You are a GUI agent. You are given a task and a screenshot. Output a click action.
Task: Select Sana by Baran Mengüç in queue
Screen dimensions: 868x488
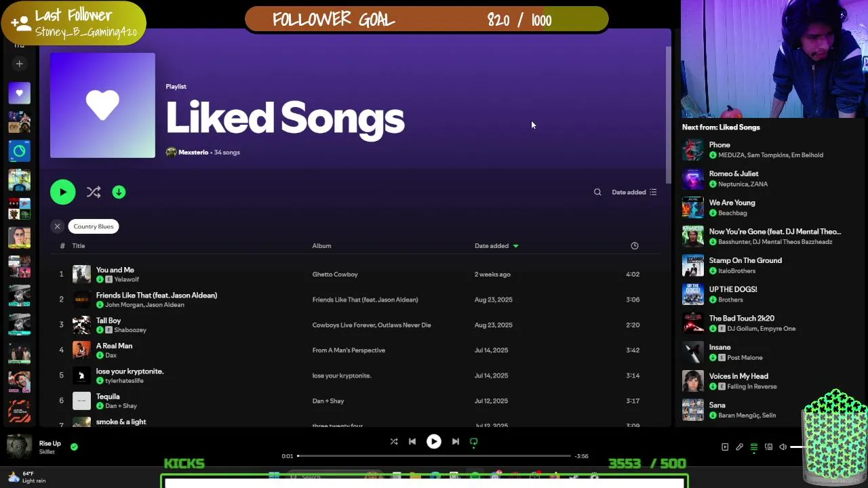point(717,405)
